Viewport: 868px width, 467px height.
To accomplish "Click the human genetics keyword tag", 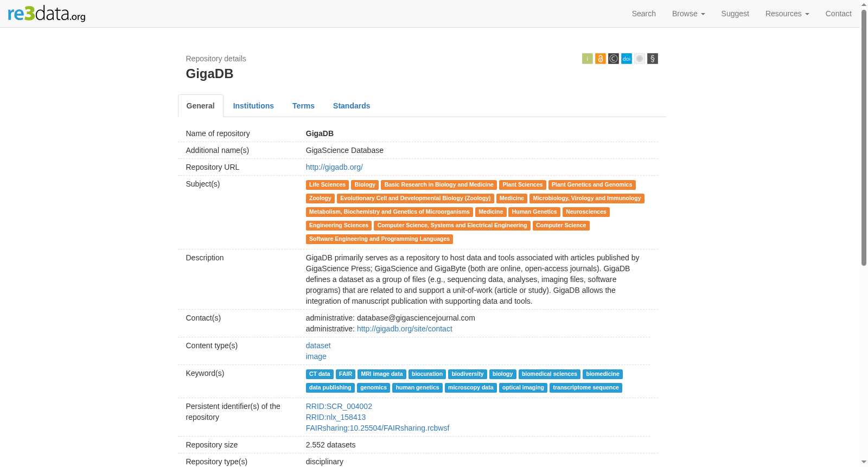I will coord(417,388).
